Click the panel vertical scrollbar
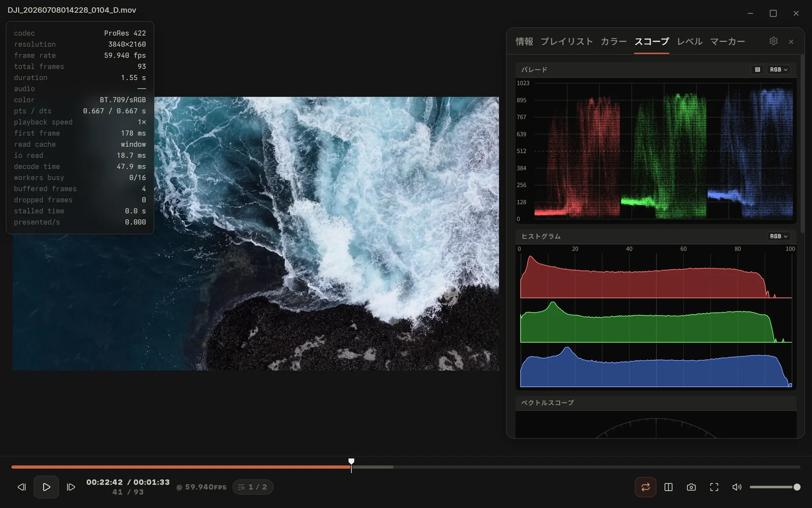 click(x=802, y=144)
